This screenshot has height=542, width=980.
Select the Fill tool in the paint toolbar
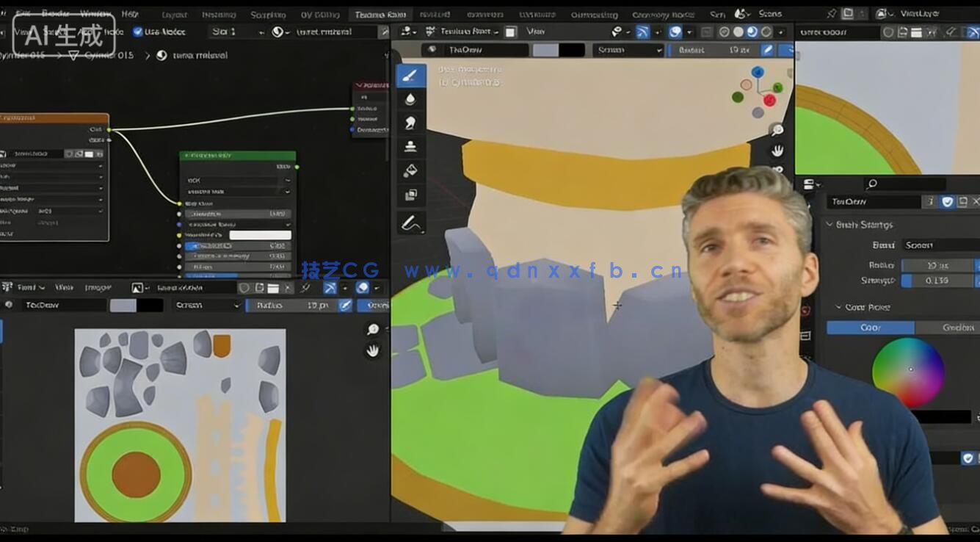click(411, 170)
